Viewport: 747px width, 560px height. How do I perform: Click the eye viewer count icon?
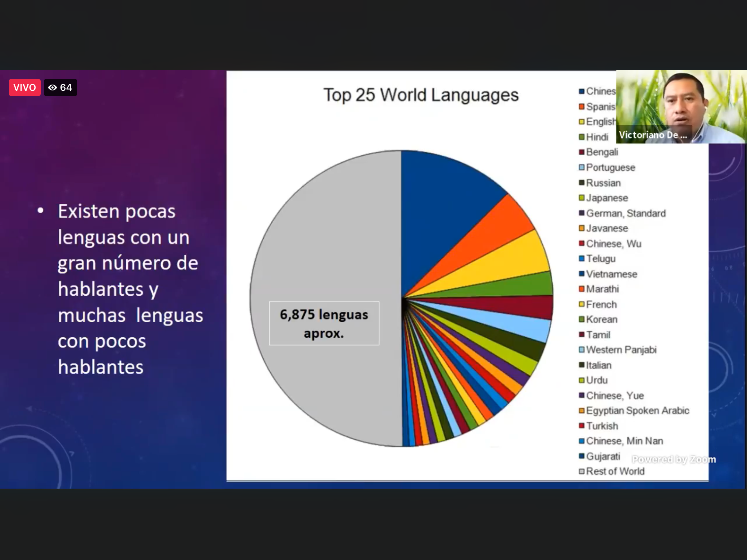pyautogui.click(x=53, y=87)
